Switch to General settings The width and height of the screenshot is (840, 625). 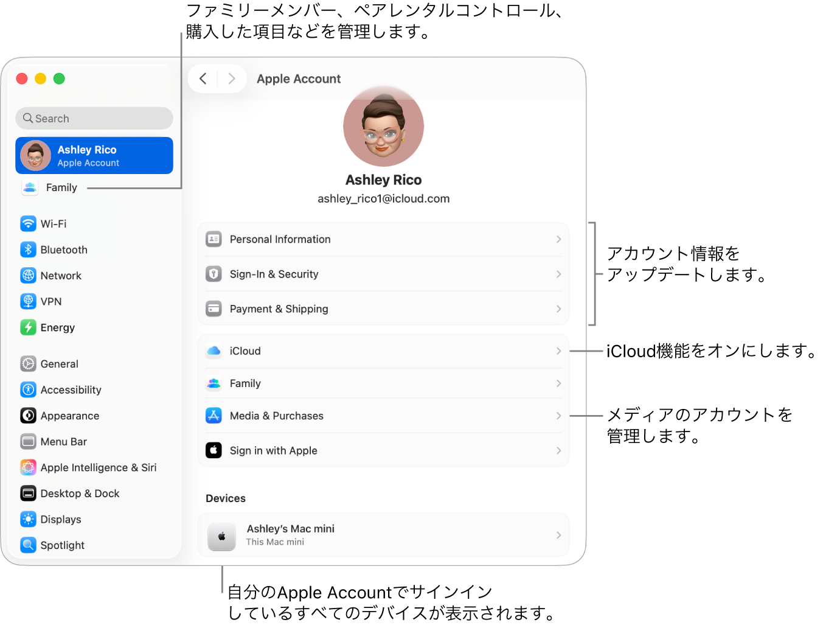tap(59, 363)
